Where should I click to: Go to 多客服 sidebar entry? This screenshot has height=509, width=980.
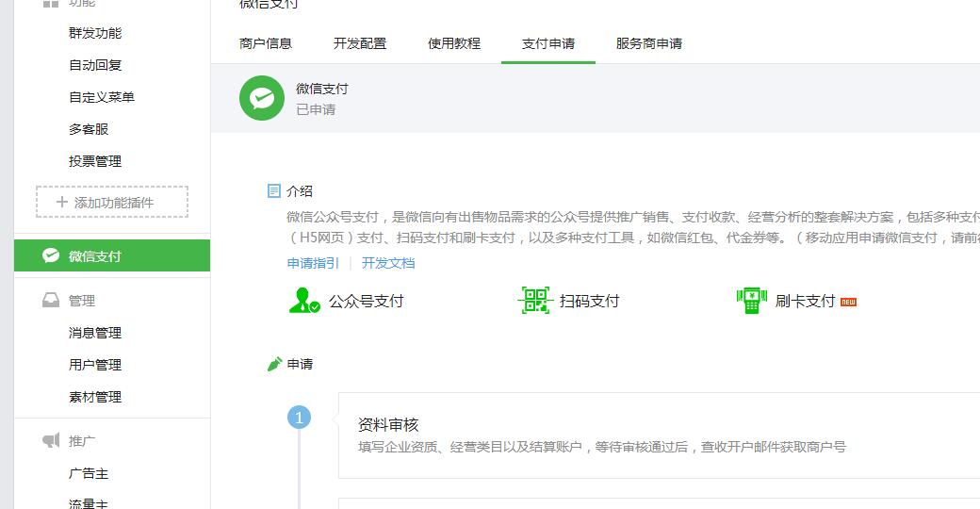point(89,129)
